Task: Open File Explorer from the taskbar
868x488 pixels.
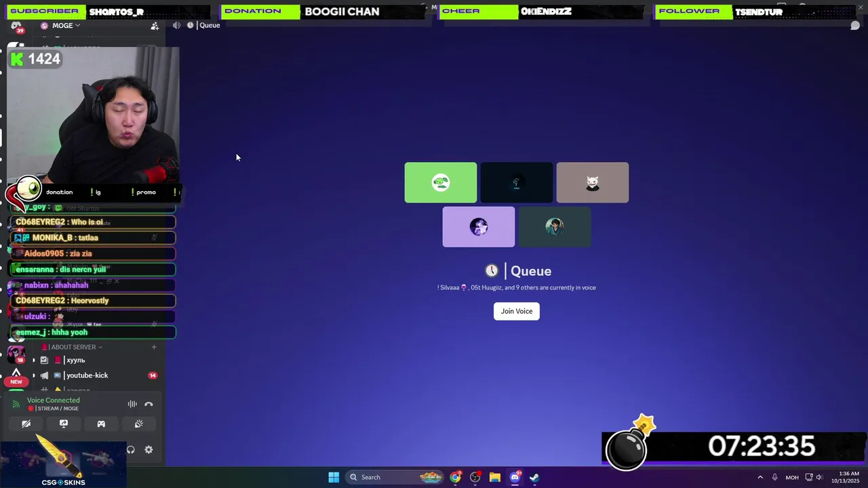Action: point(495,477)
